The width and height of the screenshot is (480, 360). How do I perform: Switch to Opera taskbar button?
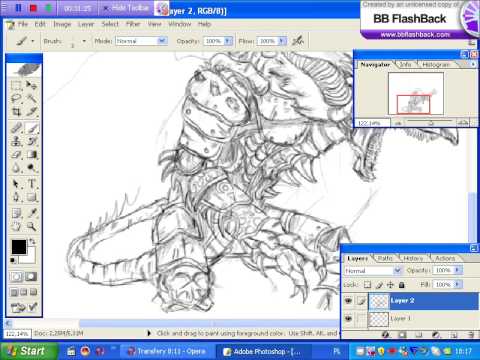[x=167, y=351]
